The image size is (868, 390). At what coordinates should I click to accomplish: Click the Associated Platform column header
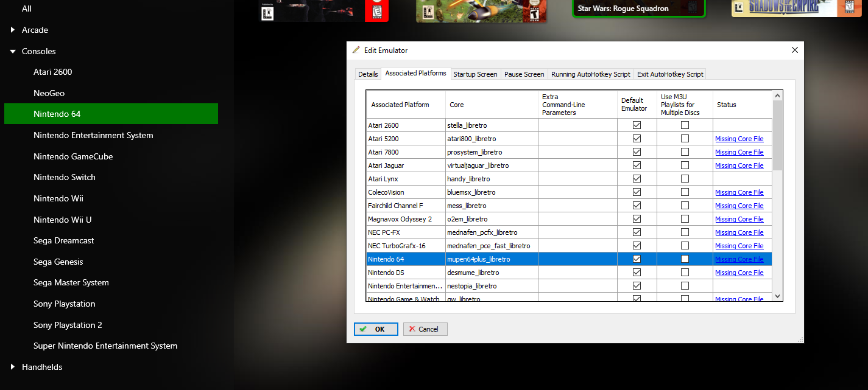406,105
